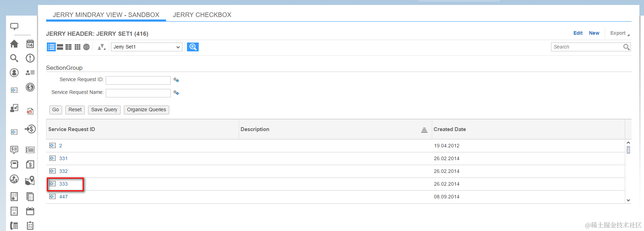The image size is (644, 231).
Task: Toggle the blue advanced search magnifier button
Action: [x=193, y=47]
